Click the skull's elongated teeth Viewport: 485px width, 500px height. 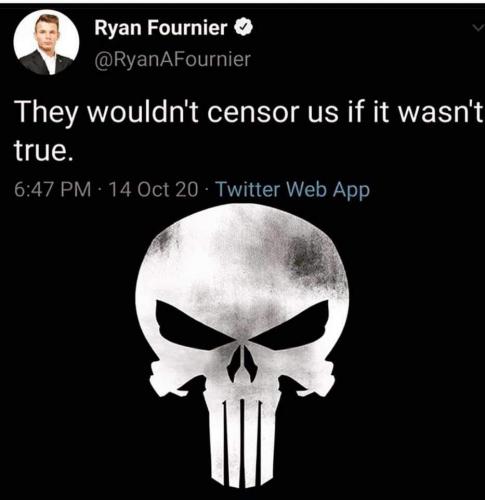[242, 440]
